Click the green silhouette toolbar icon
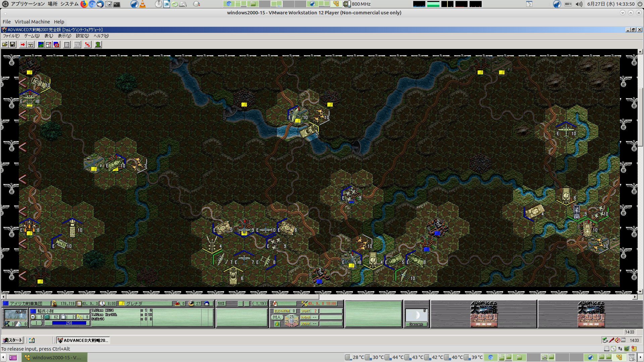 click(98, 45)
